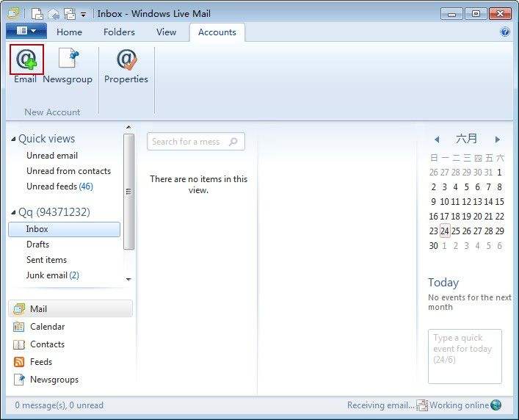Click the quick event input box

pos(465,356)
